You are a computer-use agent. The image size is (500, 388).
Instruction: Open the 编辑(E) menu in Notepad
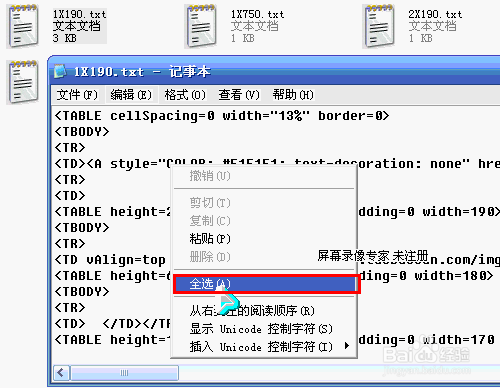click(x=131, y=95)
